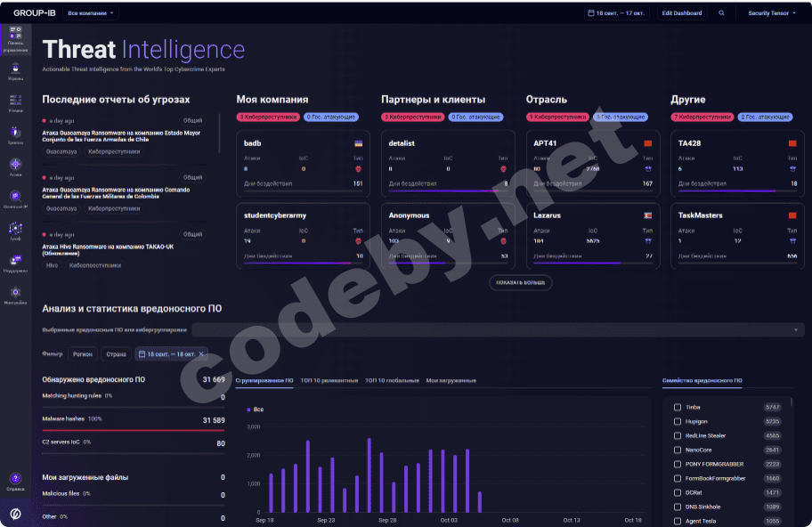The image size is (812, 527).
Task: Click the Edit Dashboard button
Action: (x=681, y=13)
